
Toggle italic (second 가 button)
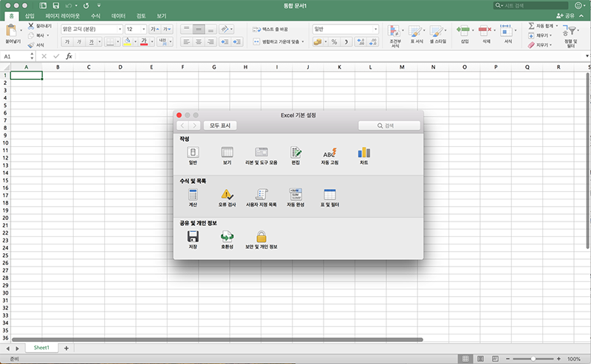(79, 42)
